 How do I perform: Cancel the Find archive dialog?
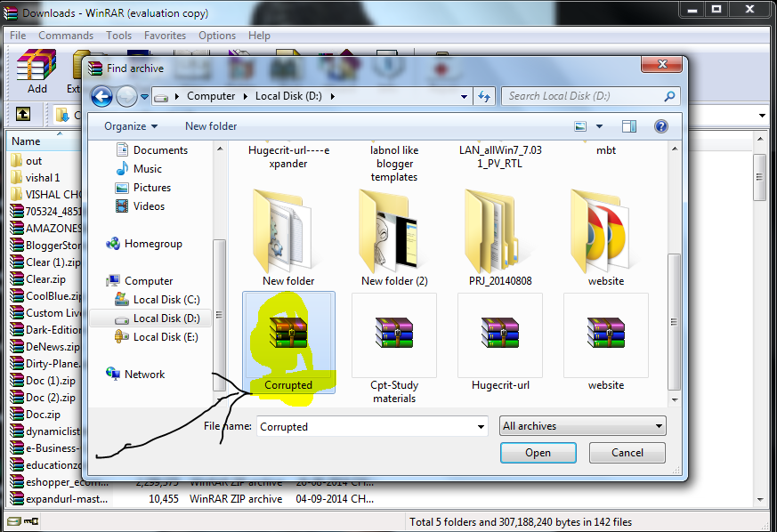(627, 453)
